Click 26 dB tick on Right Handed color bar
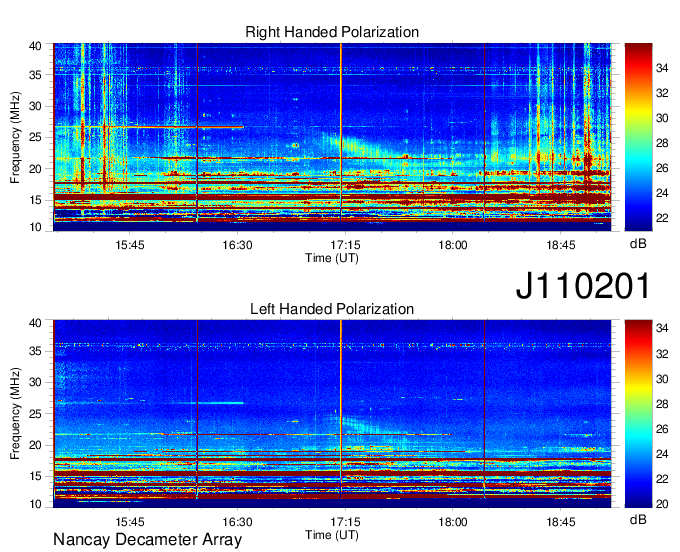 coord(662,168)
